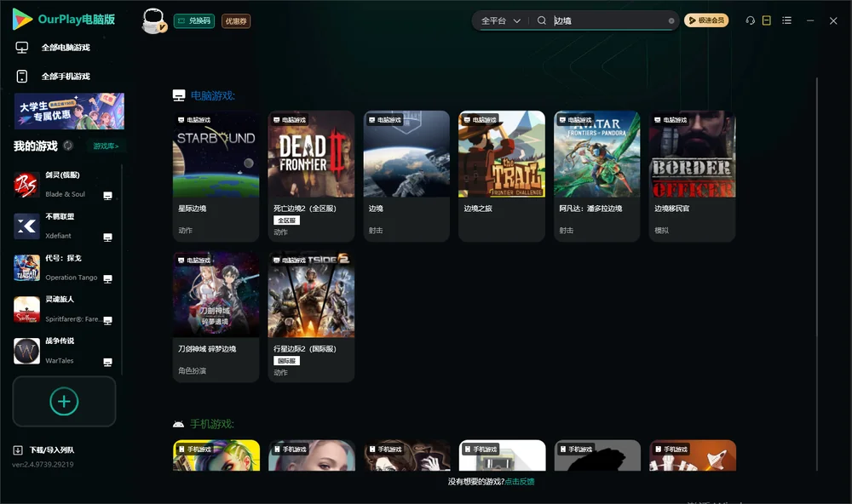Click the refresh icon next to 我的游戏
The height and width of the screenshot is (504, 852).
pyautogui.click(x=68, y=146)
